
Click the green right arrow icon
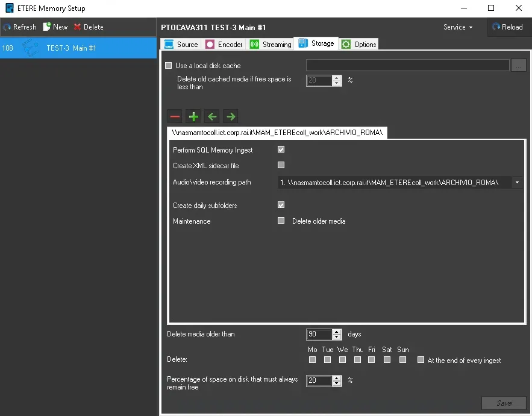[230, 116]
